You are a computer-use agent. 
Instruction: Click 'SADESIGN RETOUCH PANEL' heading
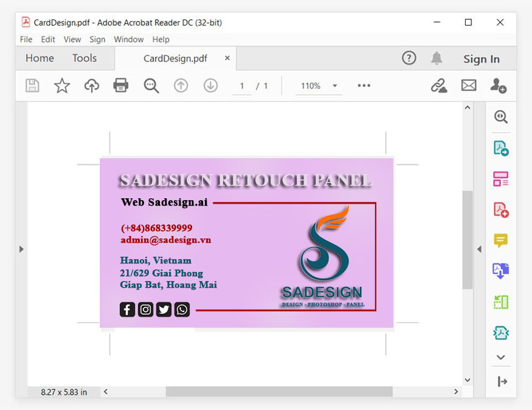[246, 180]
